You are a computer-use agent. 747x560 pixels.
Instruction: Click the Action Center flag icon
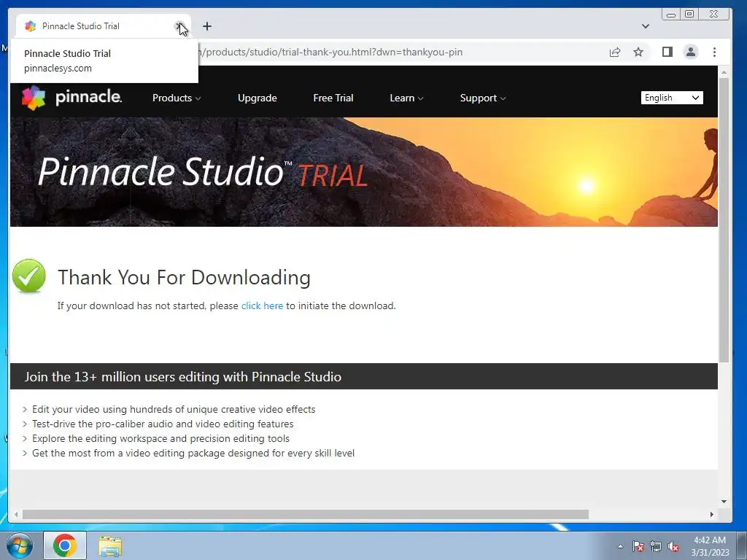638,547
